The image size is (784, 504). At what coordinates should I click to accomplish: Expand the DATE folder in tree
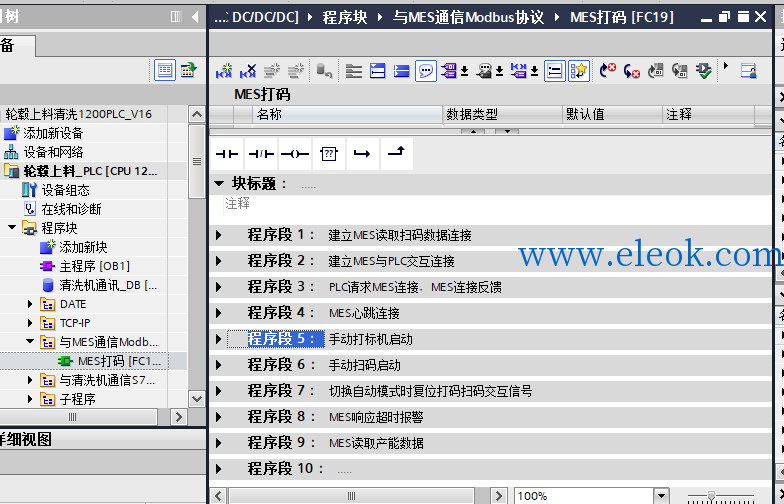point(30,304)
